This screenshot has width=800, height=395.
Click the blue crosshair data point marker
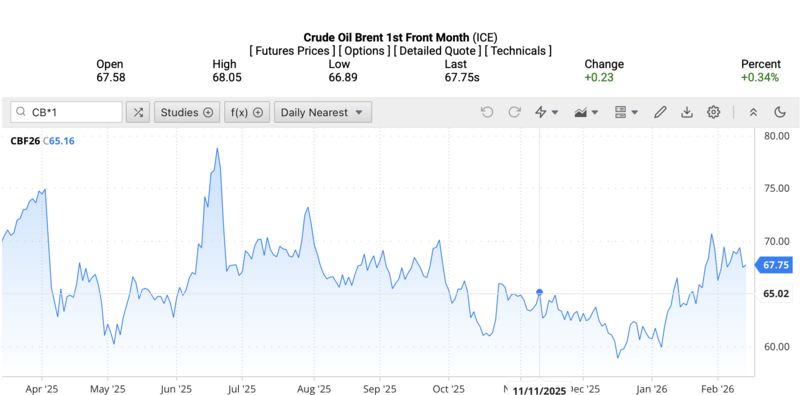539,292
